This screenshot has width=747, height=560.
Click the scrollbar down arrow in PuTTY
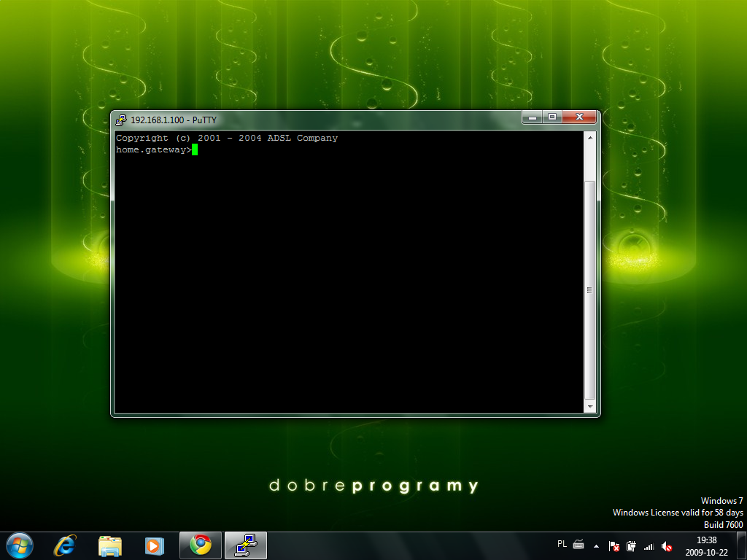coord(589,407)
